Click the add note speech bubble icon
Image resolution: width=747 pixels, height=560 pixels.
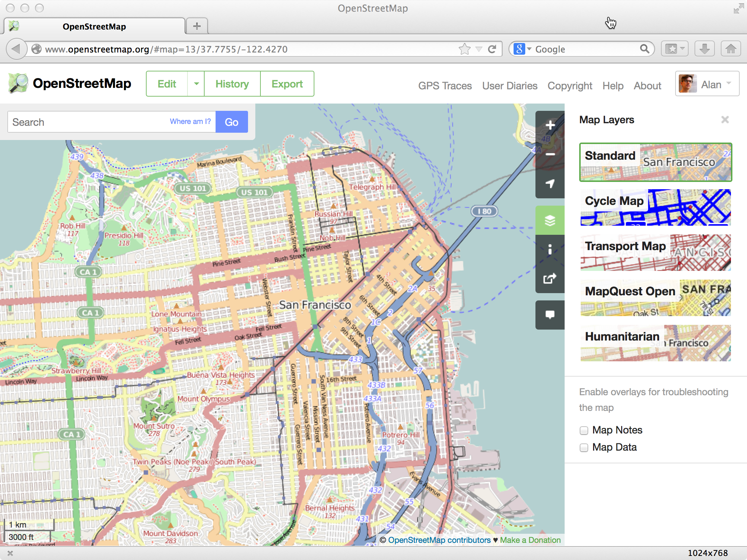point(550,314)
